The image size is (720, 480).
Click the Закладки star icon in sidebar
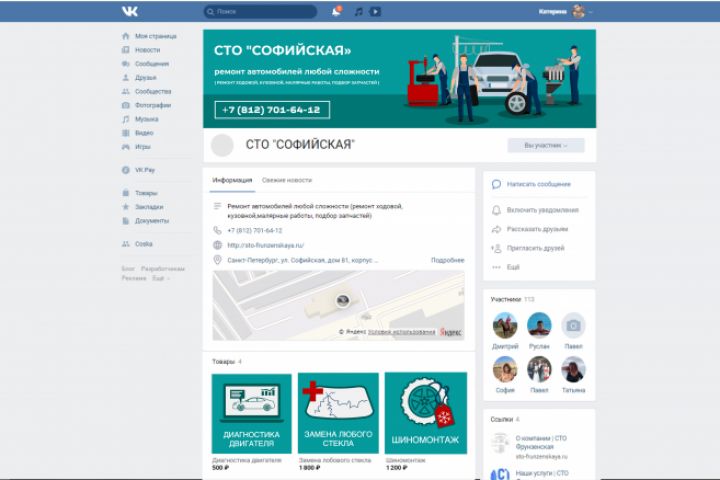tap(126, 207)
